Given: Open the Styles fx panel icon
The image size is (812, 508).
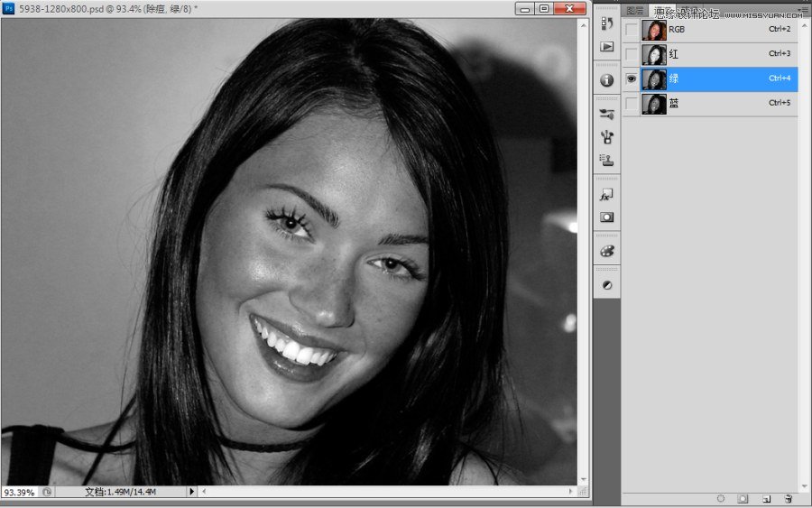Looking at the screenshot, I should [607, 193].
